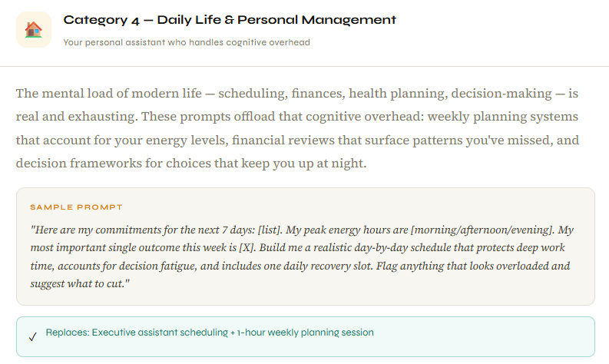The width and height of the screenshot is (609, 364).
Task: Click the sample prompt italic text block
Action: point(302,256)
